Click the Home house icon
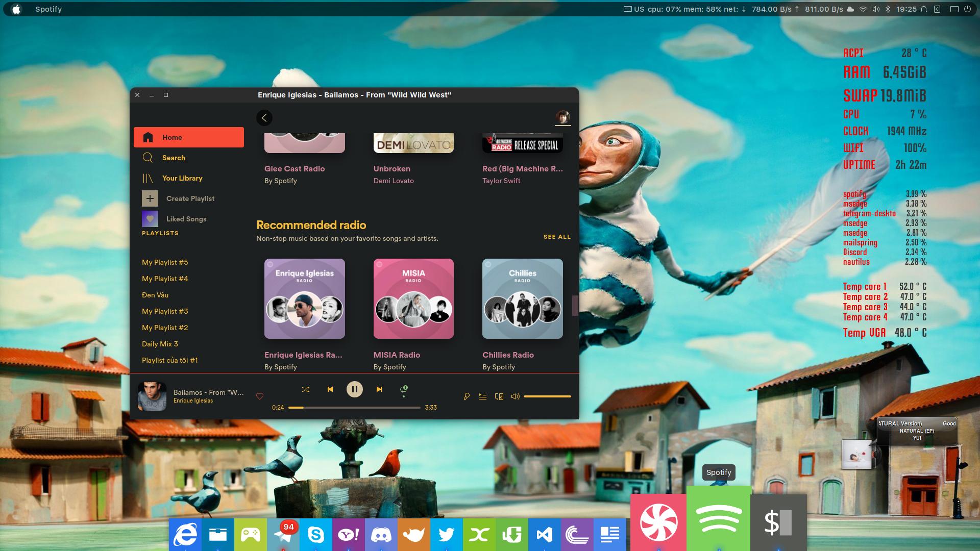 (x=148, y=137)
